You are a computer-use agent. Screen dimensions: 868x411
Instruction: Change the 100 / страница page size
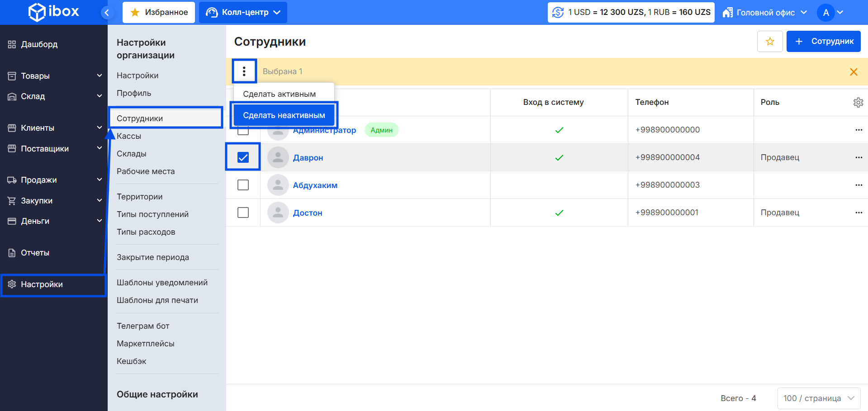point(819,398)
